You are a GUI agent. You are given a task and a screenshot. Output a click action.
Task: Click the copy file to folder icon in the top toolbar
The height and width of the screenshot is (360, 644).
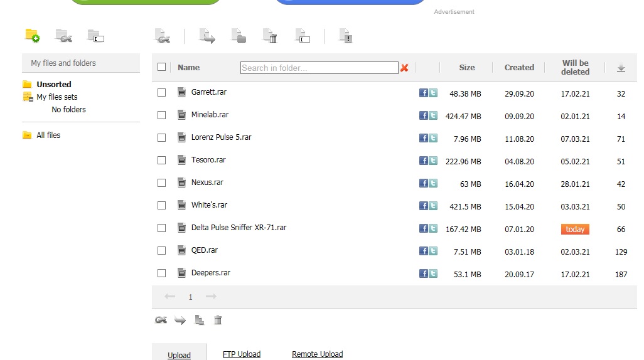click(x=239, y=36)
